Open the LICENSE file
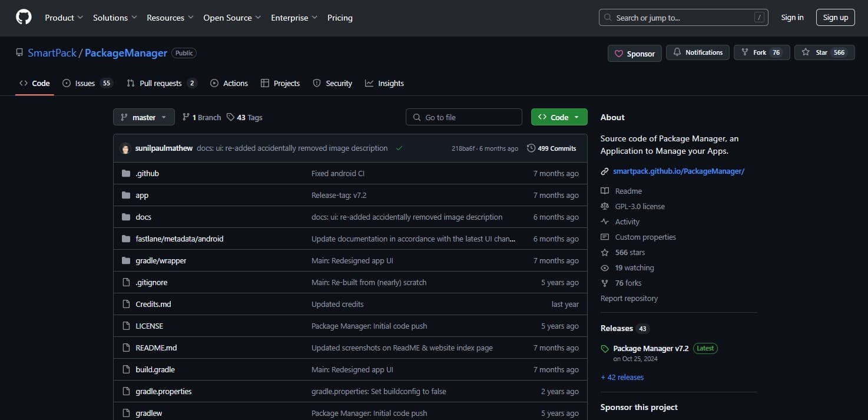The width and height of the screenshot is (868, 420). coord(149,326)
